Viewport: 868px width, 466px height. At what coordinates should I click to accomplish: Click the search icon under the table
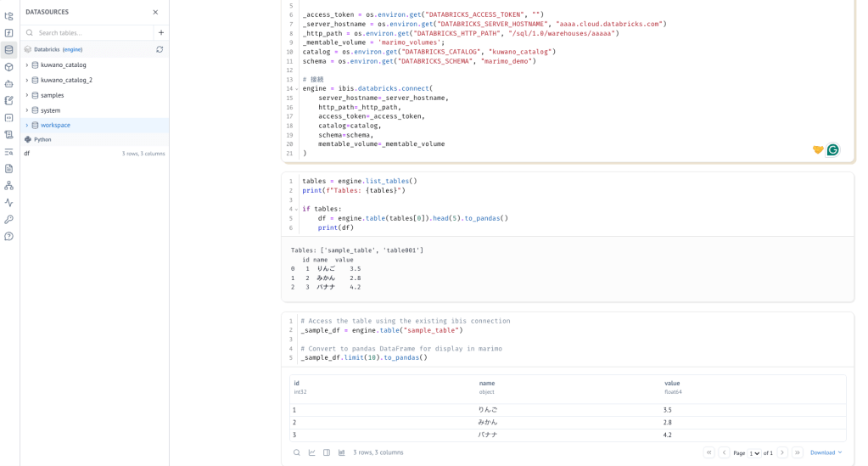pyautogui.click(x=297, y=452)
